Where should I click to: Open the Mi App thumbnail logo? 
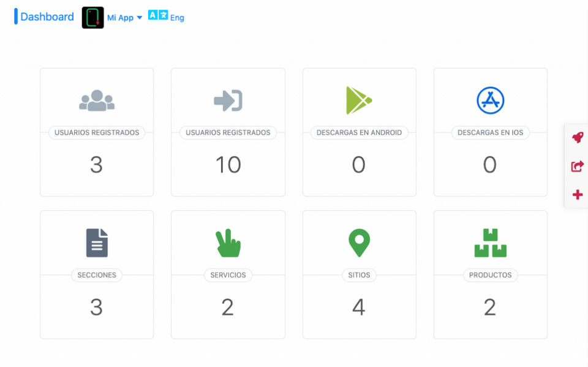click(92, 18)
